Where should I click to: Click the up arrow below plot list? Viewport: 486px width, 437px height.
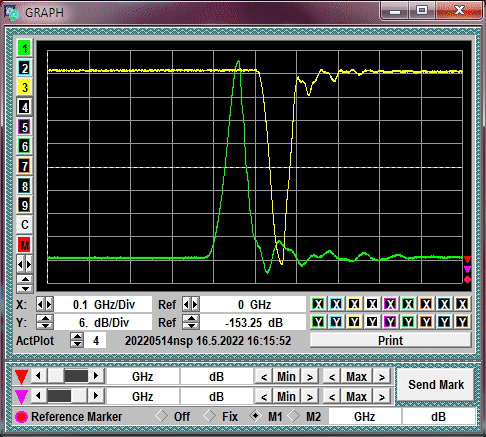25,279
